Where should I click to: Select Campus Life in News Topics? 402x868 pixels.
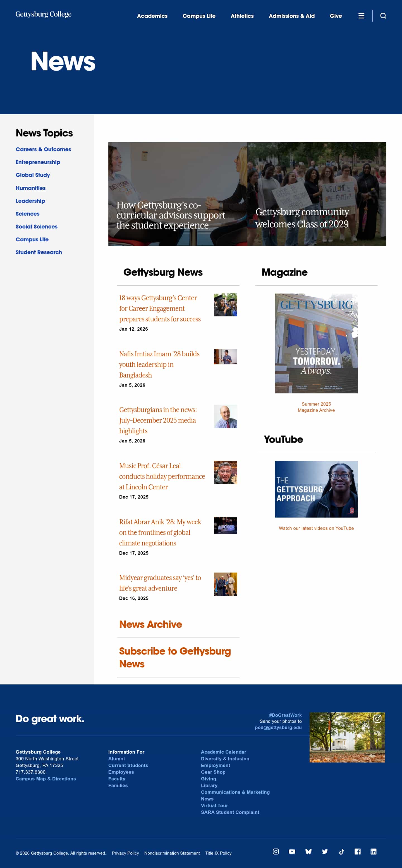[32, 239]
